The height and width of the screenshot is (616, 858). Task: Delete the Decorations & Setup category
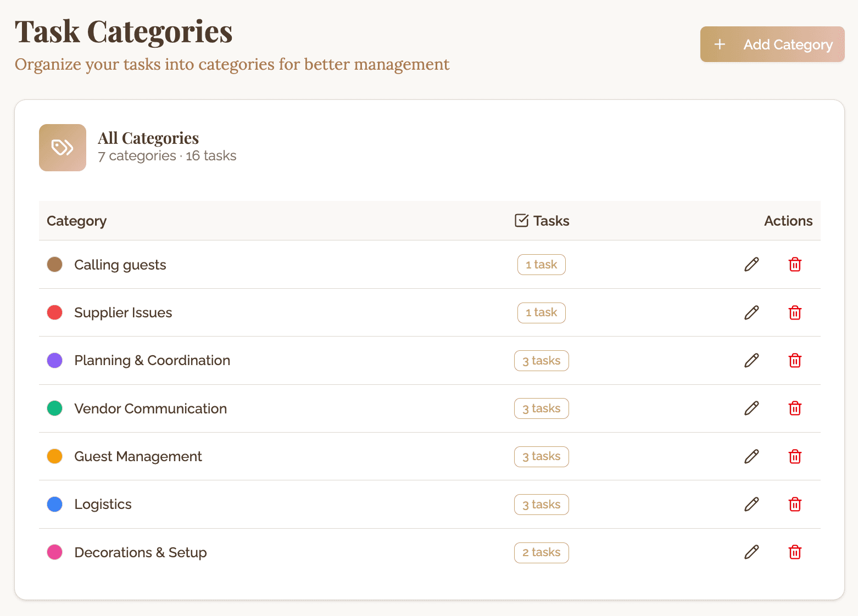coord(795,552)
